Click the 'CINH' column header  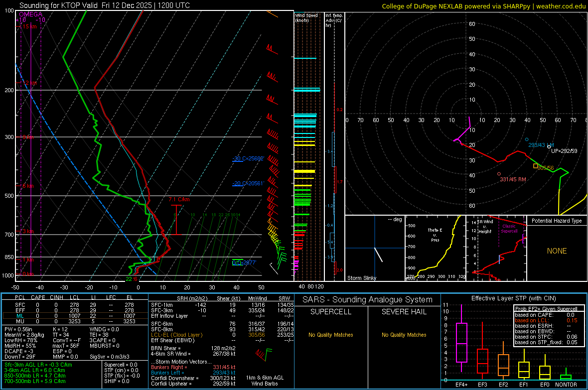point(56,297)
